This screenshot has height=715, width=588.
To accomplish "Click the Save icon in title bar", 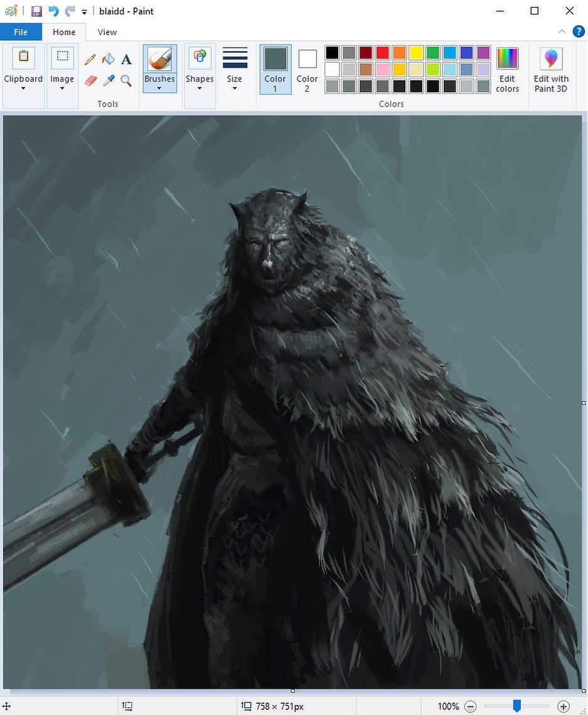I will 36,11.
